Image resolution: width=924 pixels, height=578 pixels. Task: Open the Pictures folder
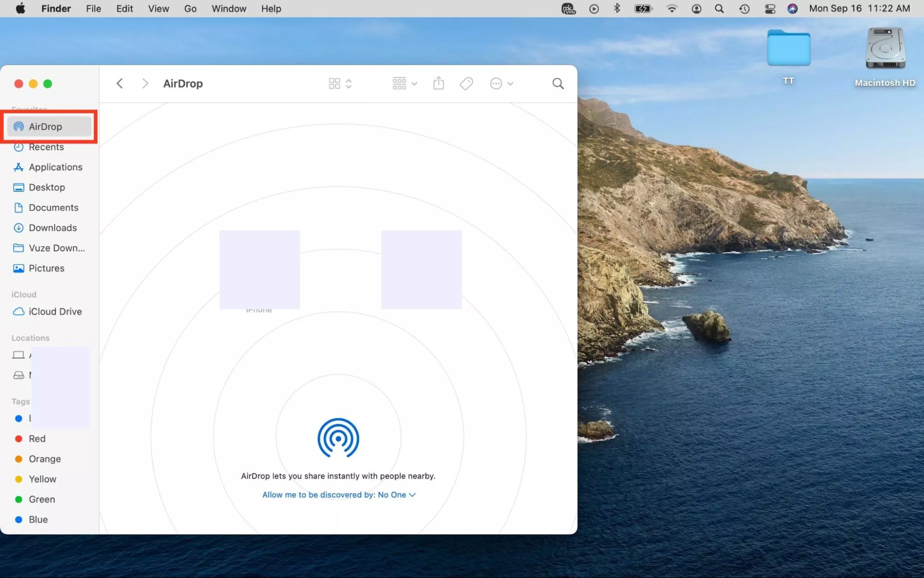[x=46, y=268]
